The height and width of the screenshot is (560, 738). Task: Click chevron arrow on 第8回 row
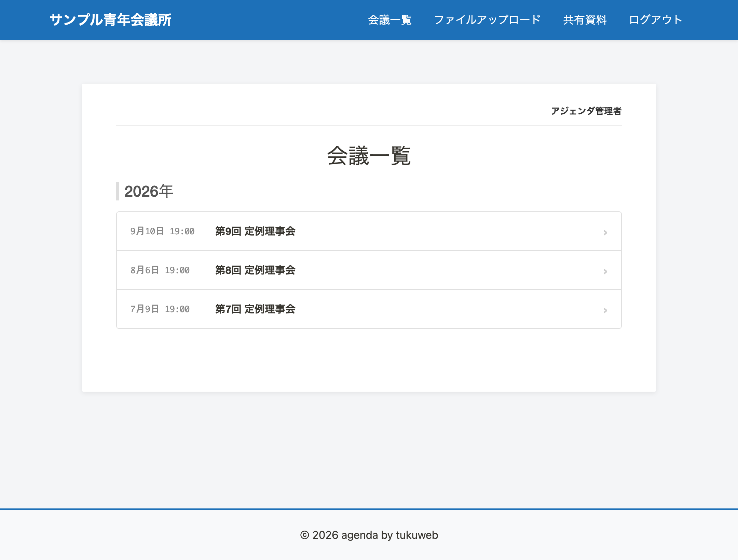605,271
